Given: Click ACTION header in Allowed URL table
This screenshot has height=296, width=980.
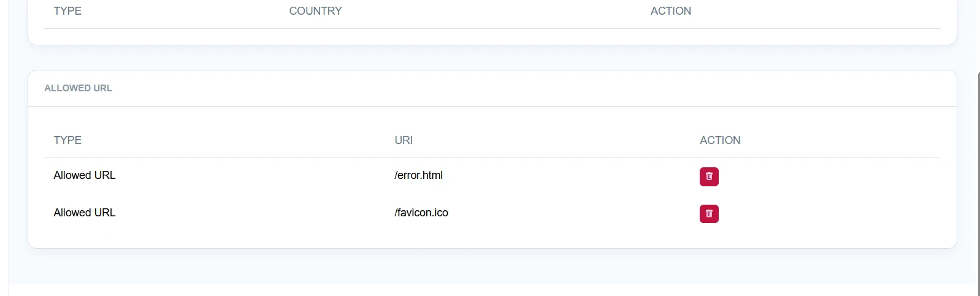Looking at the screenshot, I should tap(720, 140).
